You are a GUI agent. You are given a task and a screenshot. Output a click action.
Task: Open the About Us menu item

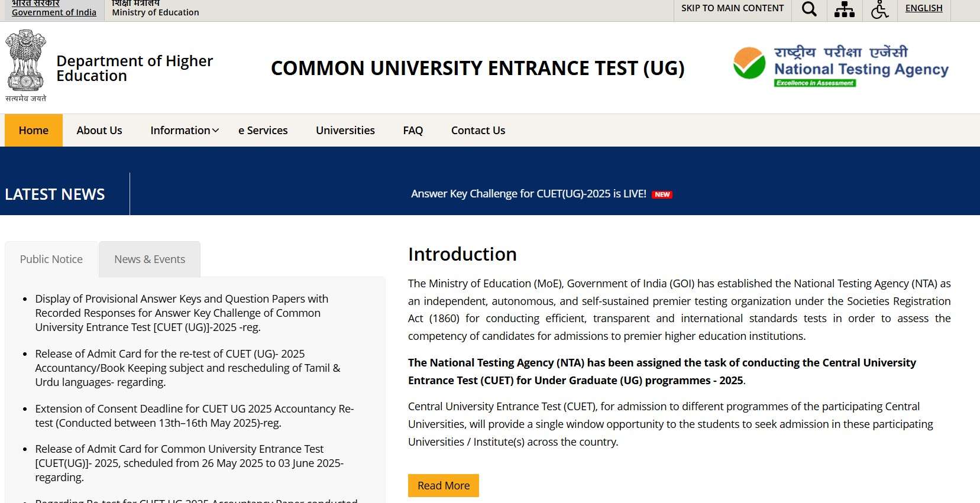tap(99, 130)
